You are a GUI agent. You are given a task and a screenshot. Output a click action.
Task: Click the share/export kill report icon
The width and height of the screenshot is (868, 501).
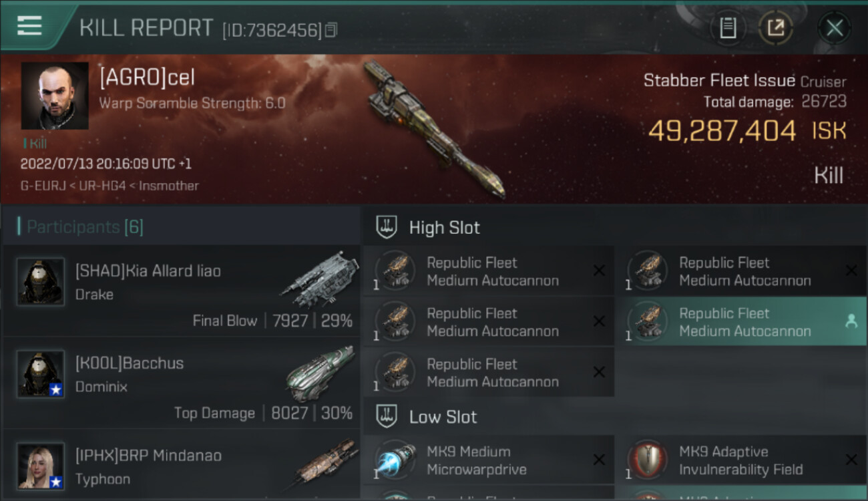point(775,28)
